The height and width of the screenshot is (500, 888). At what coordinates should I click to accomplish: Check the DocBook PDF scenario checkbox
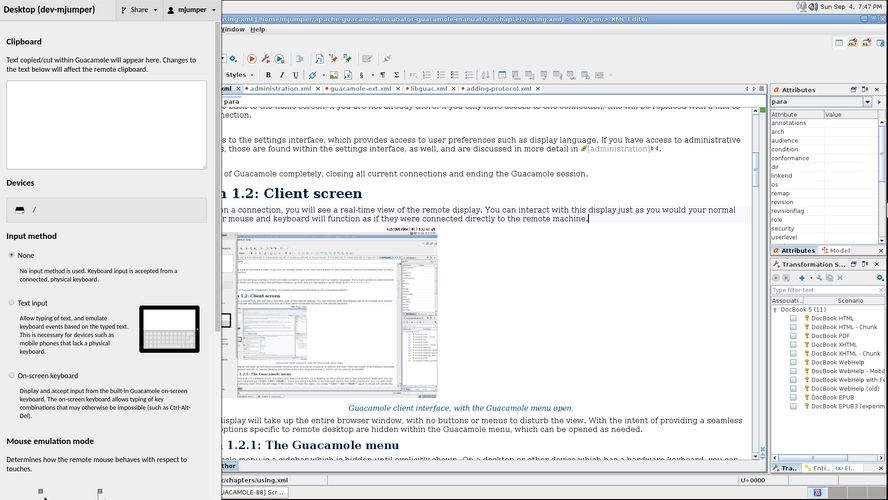pyautogui.click(x=793, y=336)
